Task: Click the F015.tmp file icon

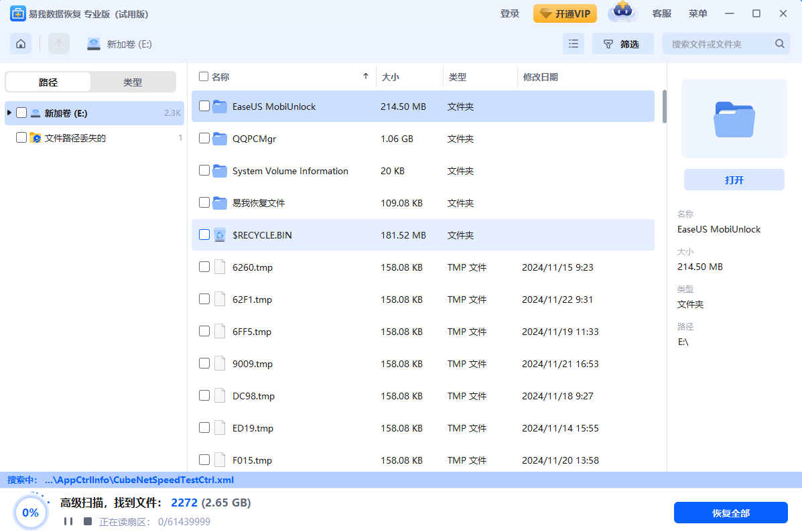Action: tap(220, 460)
